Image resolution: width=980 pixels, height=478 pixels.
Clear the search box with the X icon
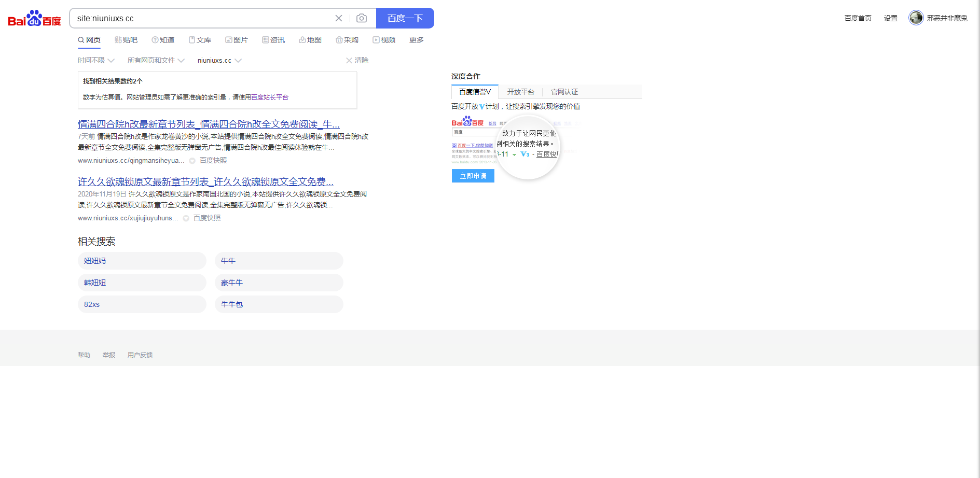[x=339, y=18]
